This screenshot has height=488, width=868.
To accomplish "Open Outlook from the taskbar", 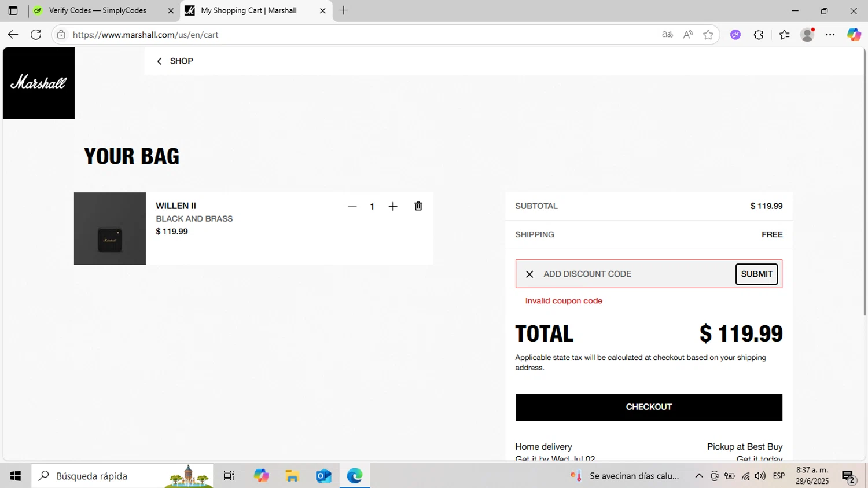I will pyautogui.click(x=323, y=476).
